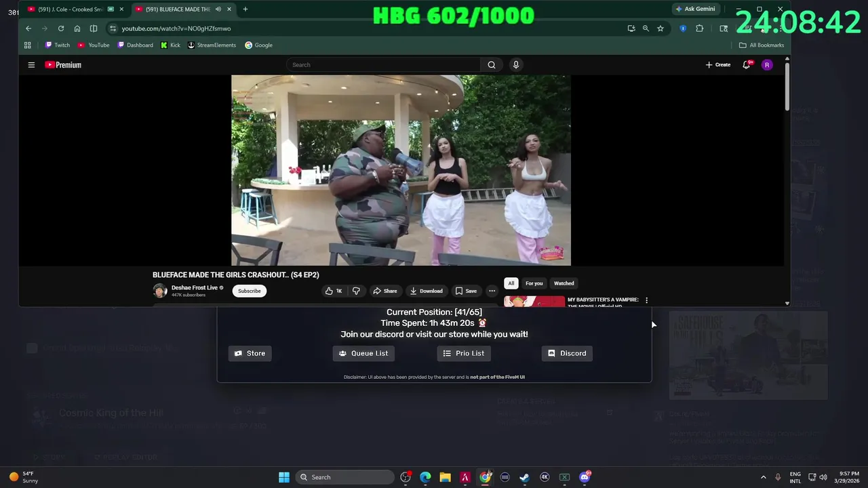
Task: Share the video
Action: (385, 291)
